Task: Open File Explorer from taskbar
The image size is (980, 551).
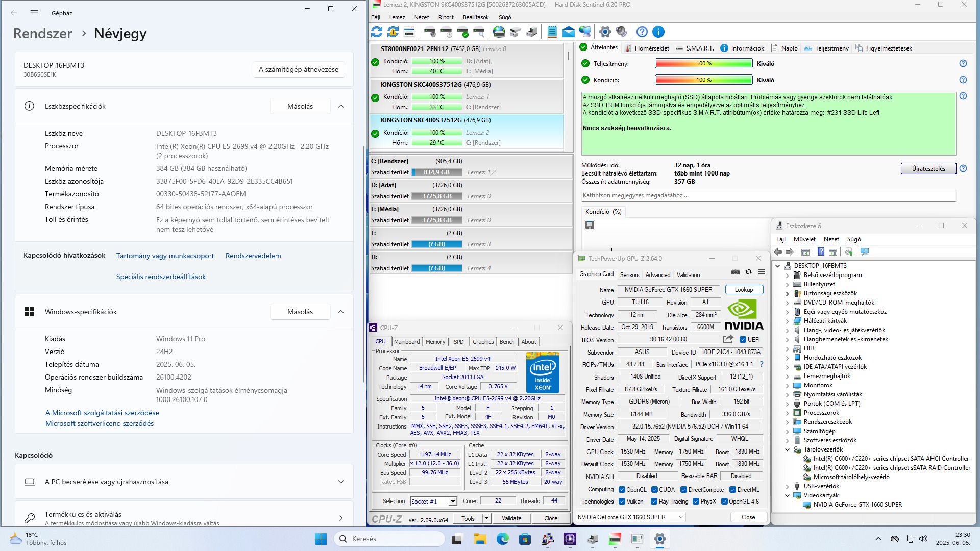Action: (480, 539)
